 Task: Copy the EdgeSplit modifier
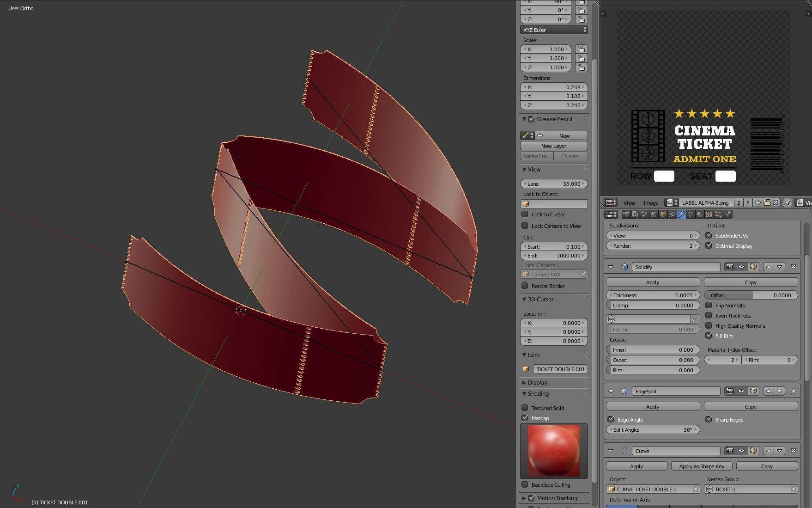pos(751,407)
